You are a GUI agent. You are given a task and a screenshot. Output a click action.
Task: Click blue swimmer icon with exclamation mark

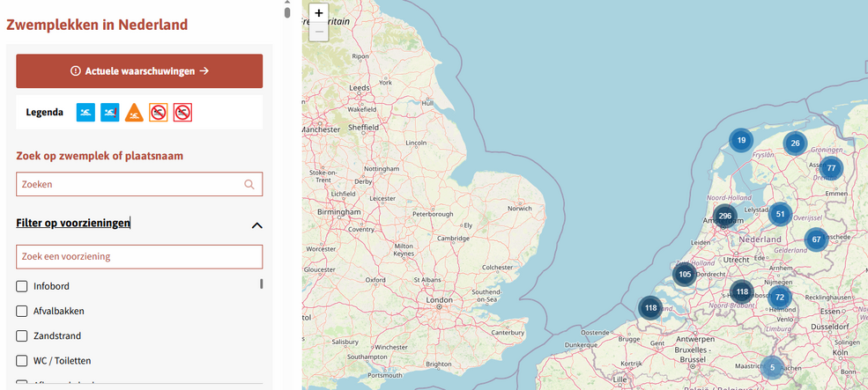[x=109, y=113]
